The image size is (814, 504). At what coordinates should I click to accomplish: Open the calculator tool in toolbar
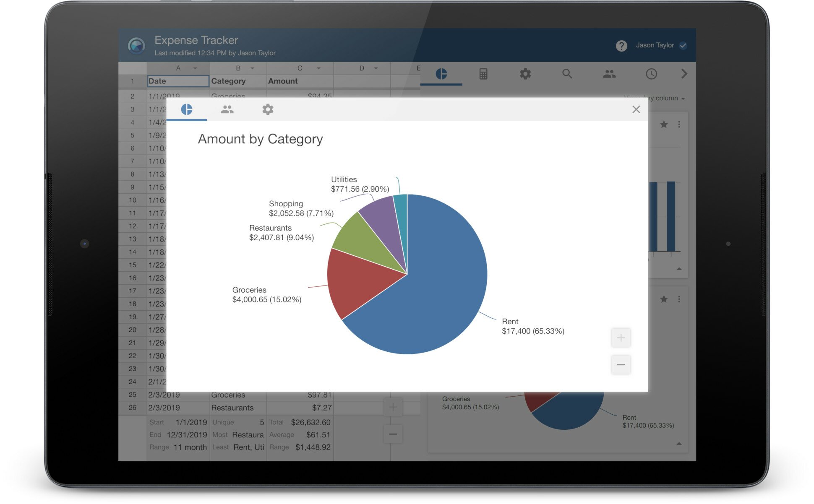483,74
